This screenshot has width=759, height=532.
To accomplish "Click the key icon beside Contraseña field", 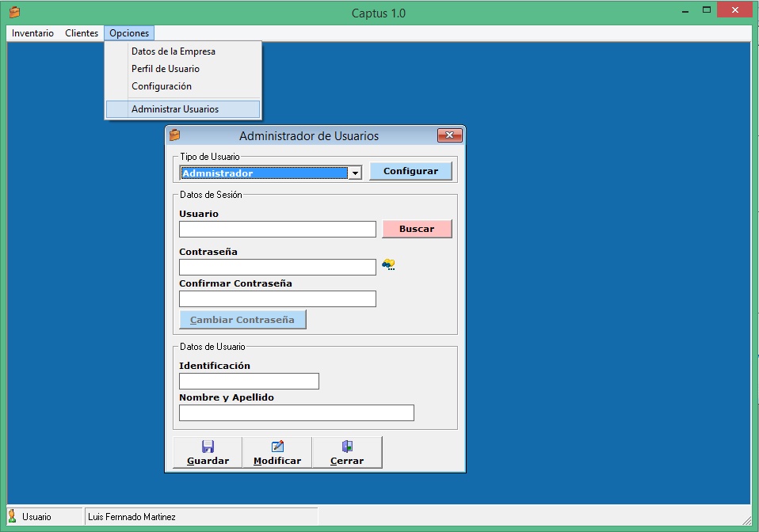I will [388, 265].
